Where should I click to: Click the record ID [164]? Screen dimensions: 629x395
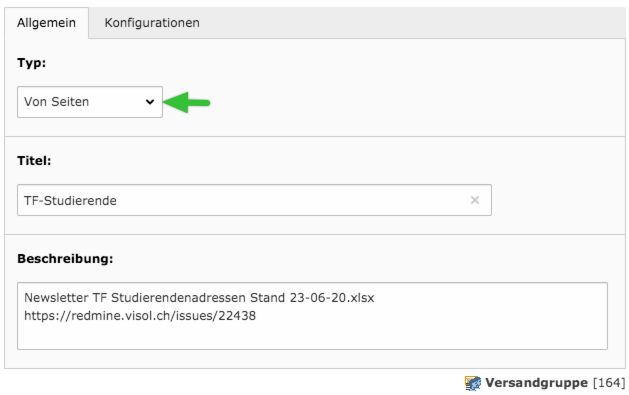[609, 383]
